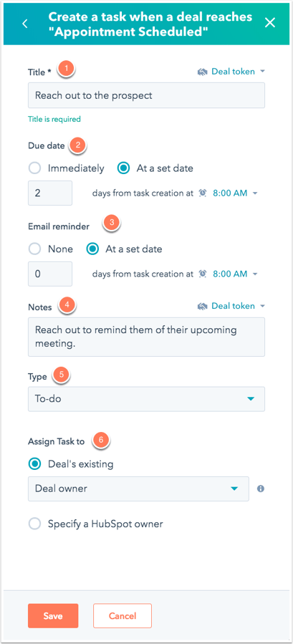The width and height of the screenshot is (293, 644).
Task: Open the Deal owner dropdown
Action: coord(138,489)
